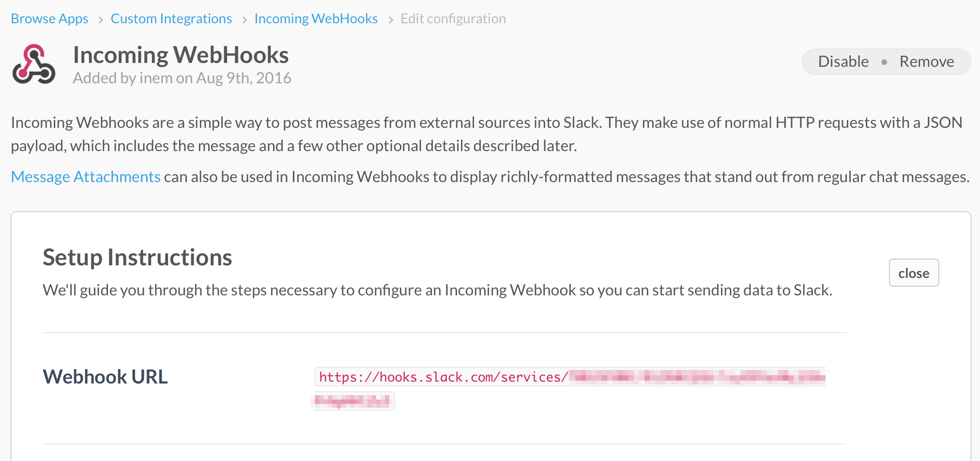Disable the Incoming WebHooks integration
The width and height of the screenshot is (980, 461).
click(x=843, y=61)
